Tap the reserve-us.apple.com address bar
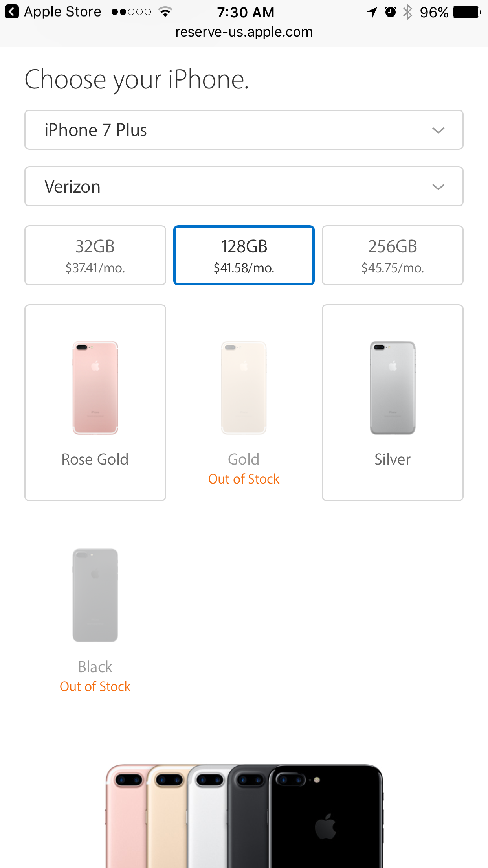Image resolution: width=488 pixels, height=868 pixels. coord(244,32)
